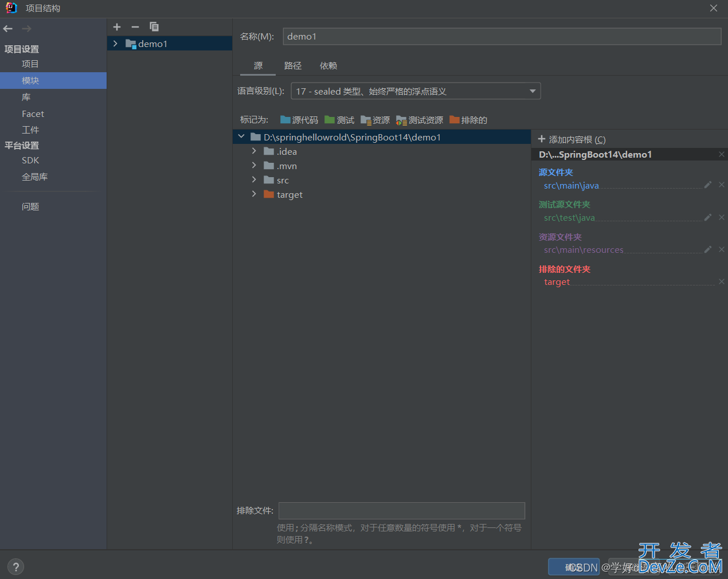Image resolution: width=728 pixels, height=579 pixels.
Task: Expand the .mvn folder
Action: tap(254, 165)
